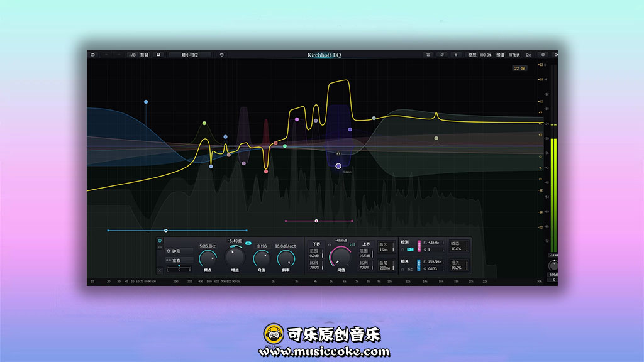Image resolution: width=644 pixels, height=362 pixels.
Task: Select the red EQ band node at dip
Action: (266, 172)
